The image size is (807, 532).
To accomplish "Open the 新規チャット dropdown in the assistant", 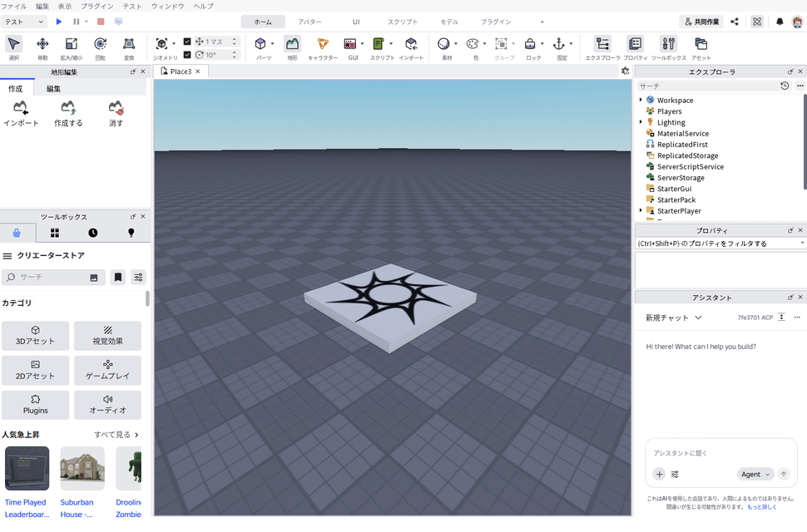I will click(x=674, y=318).
